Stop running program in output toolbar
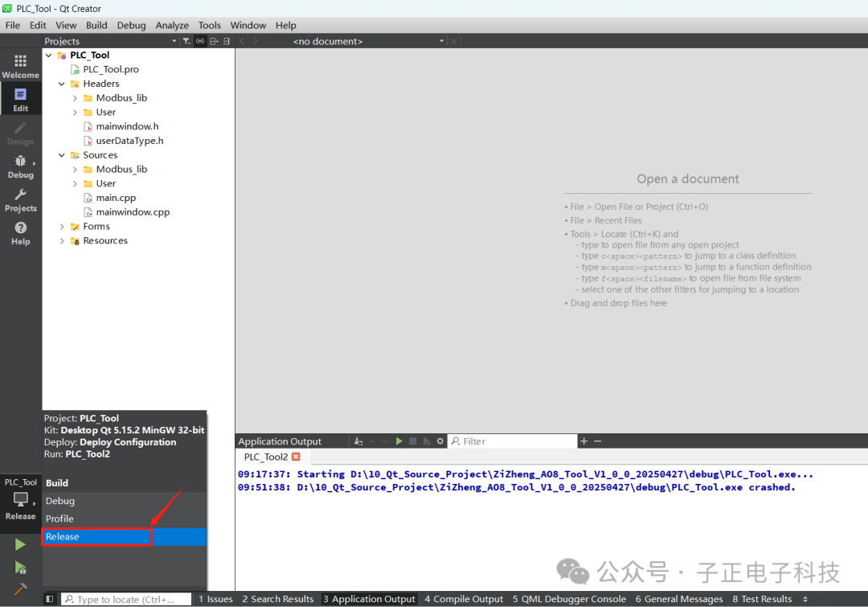 point(412,441)
